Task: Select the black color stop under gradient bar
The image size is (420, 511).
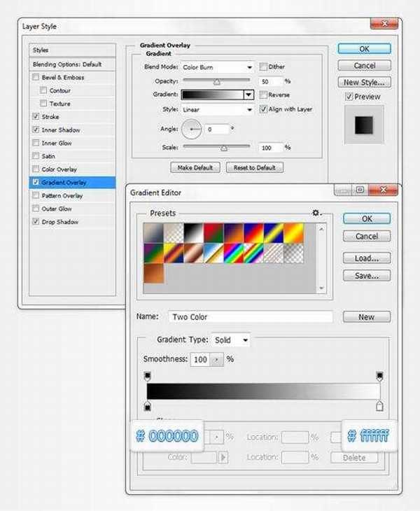Action: pos(148,406)
